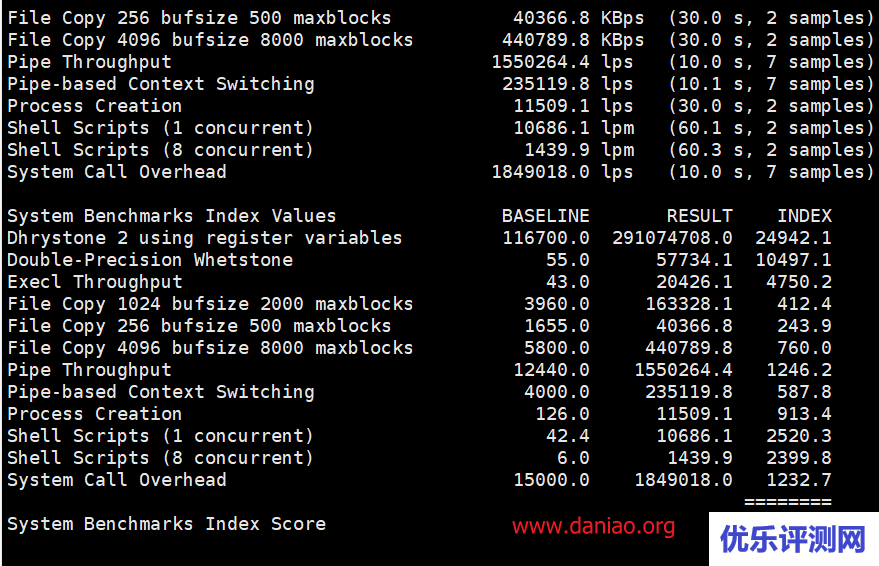This screenshot has width=879, height=566.
Task: Click the 'System Benchmarks Index Values' heading
Action: pos(172,216)
